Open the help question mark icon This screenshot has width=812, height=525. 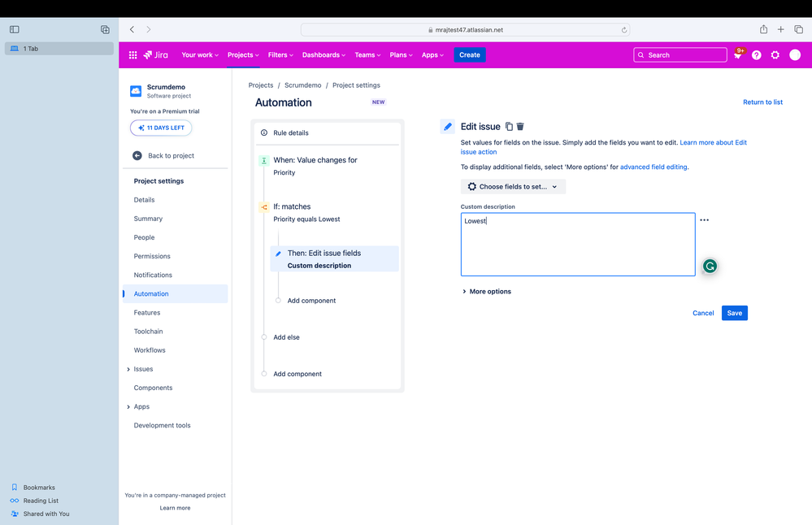[x=757, y=55]
